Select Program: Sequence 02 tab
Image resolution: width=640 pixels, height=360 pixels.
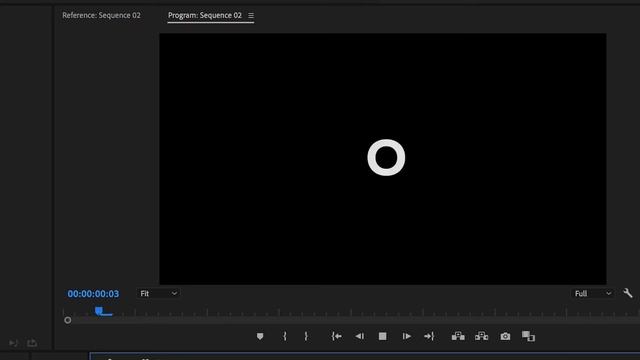coord(205,16)
